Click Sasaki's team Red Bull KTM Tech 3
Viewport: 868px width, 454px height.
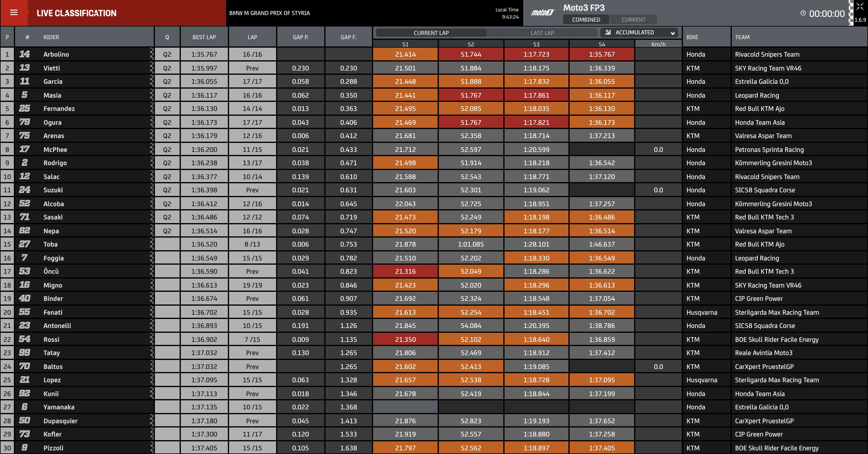pos(764,217)
